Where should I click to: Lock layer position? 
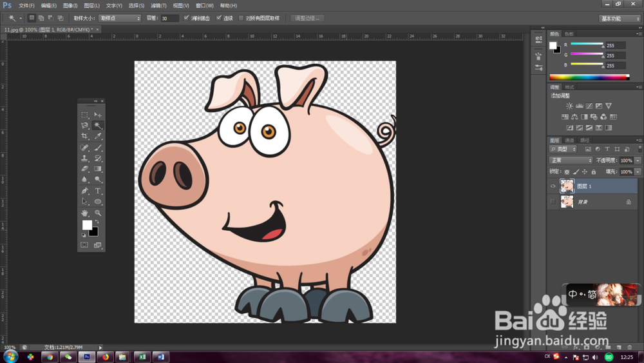(x=585, y=172)
